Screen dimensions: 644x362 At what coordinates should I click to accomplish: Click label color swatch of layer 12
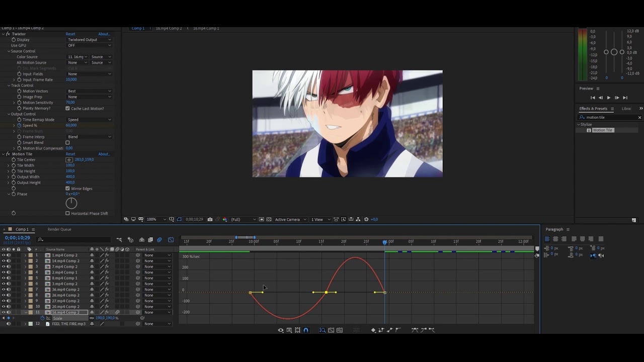(30, 324)
